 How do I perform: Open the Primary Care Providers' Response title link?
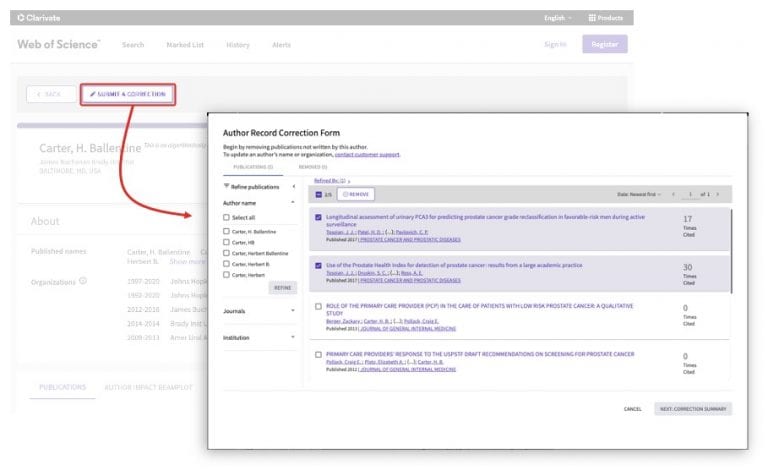tap(480, 353)
